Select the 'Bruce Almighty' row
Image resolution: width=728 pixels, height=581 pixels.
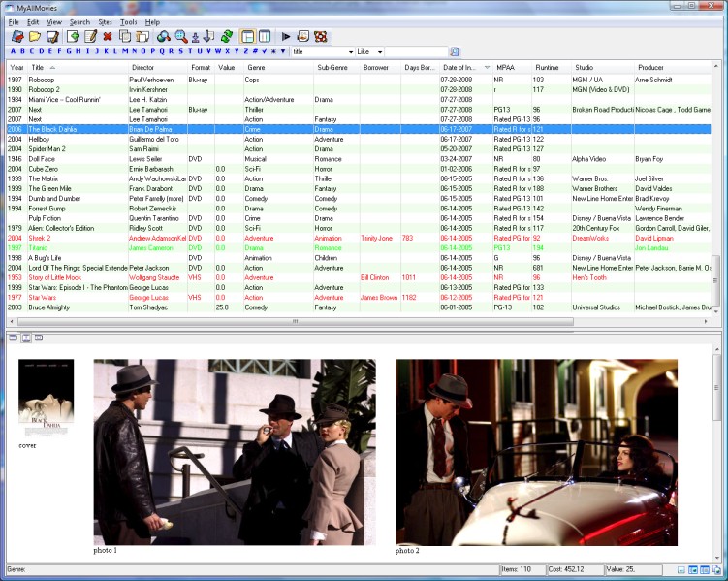point(359,307)
